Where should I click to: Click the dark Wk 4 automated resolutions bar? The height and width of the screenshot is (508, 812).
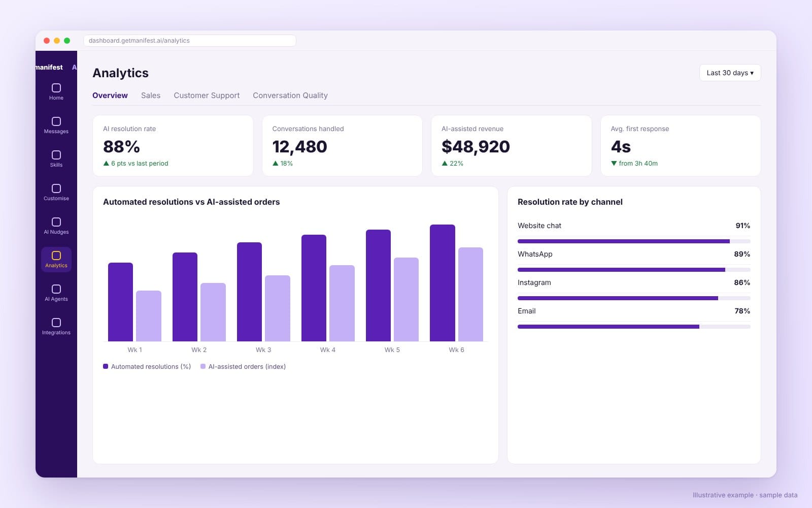[x=314, y=288]
